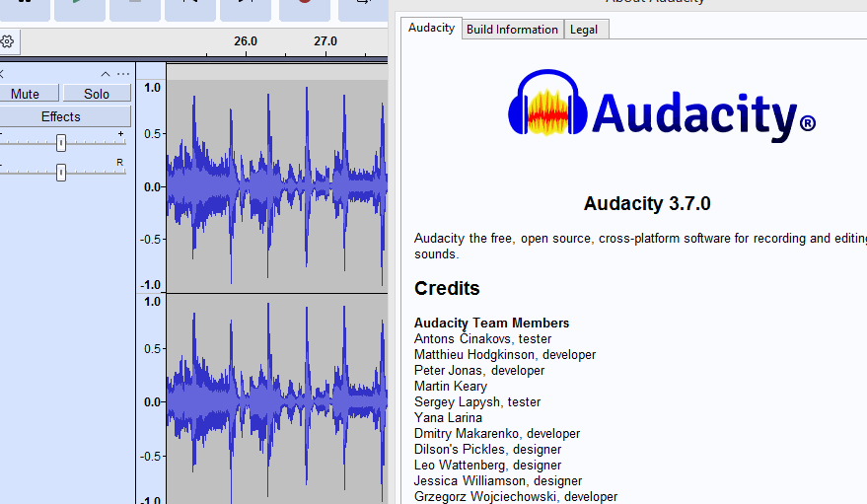The height and width of the screenshot is (504, 867).
Task: Select the 'Grzegorz Wojciechowski, developer' line
Action: [516, 496]
